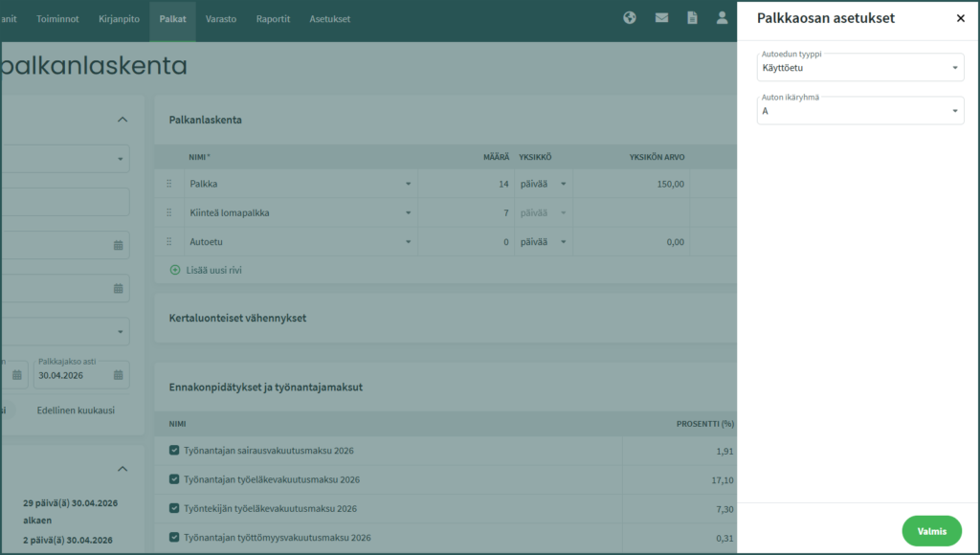Open the user profile icon

click(x=723, y=18)
